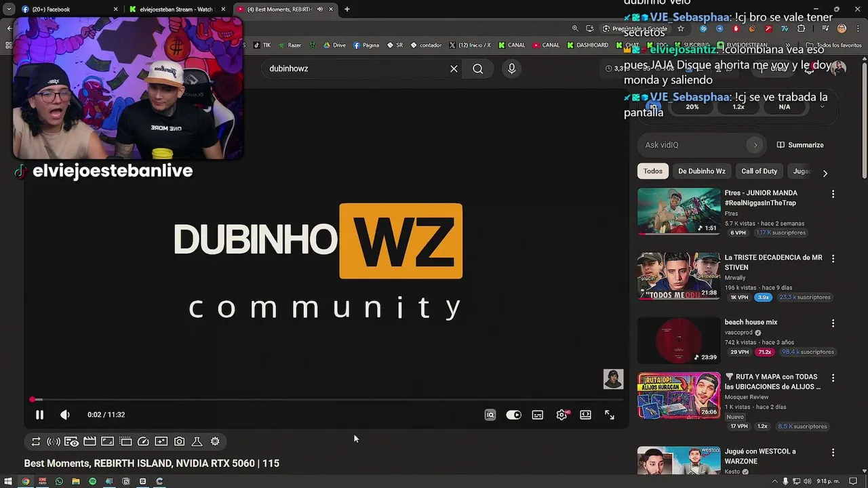Select the Call of Duty chip
This screenshot has width=868, height=488.
pyautogui.click(x=759, y=171)
